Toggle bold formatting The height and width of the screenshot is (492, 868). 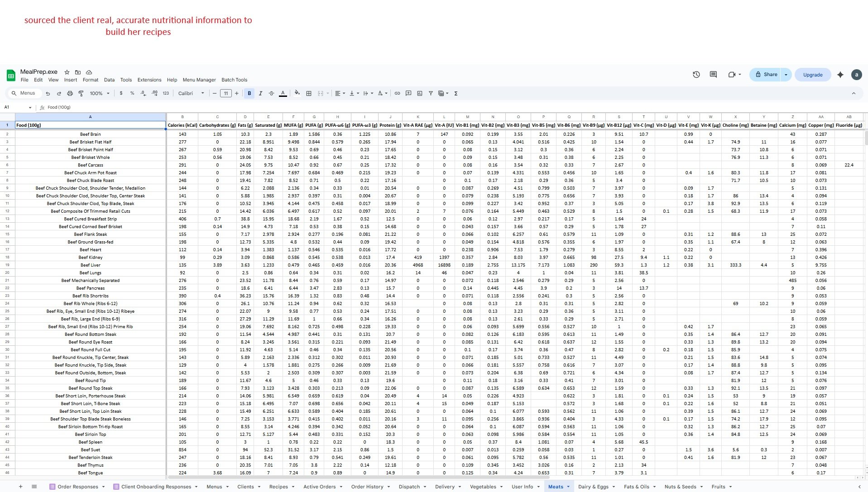click(249, 93)
